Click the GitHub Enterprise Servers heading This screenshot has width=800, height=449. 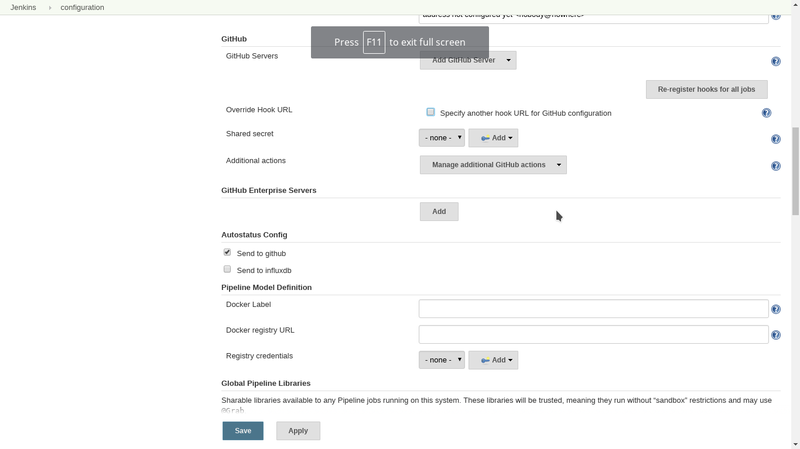pyautogui.click(x=269, y=190)
